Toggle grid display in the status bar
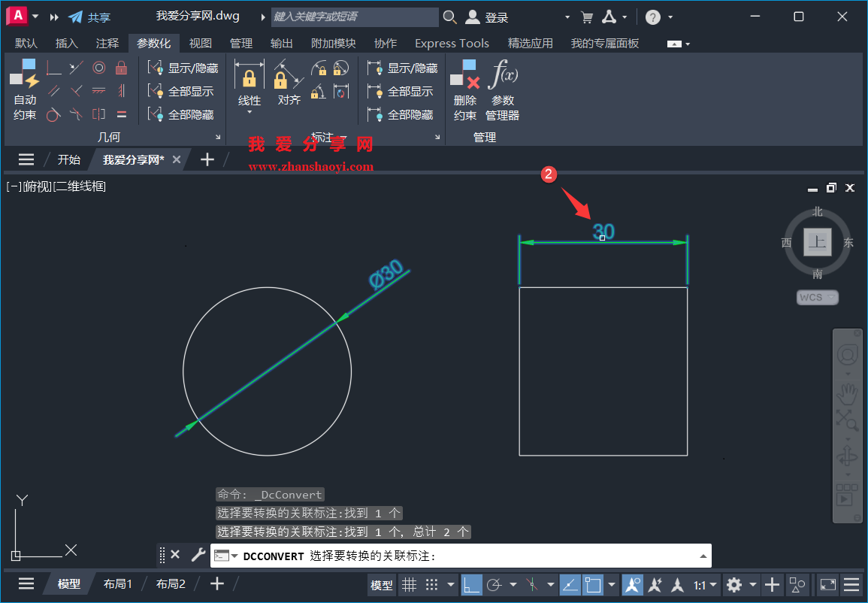Viewport: 868px width, 603px height. (x=410, y=584)
